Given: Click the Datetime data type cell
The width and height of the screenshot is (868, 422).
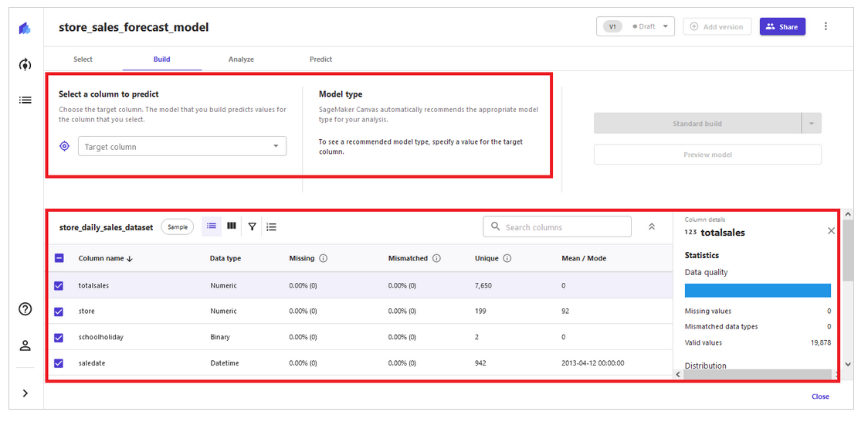Looking at the screenshot, I should pyautogui.click(x=224, y=363).
